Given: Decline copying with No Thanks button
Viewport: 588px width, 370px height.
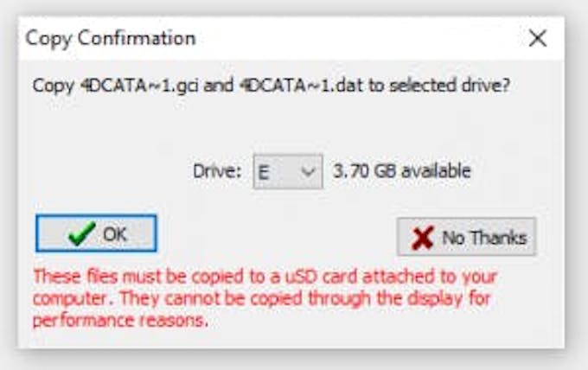Looking at the screenshot, I should 466,237.
